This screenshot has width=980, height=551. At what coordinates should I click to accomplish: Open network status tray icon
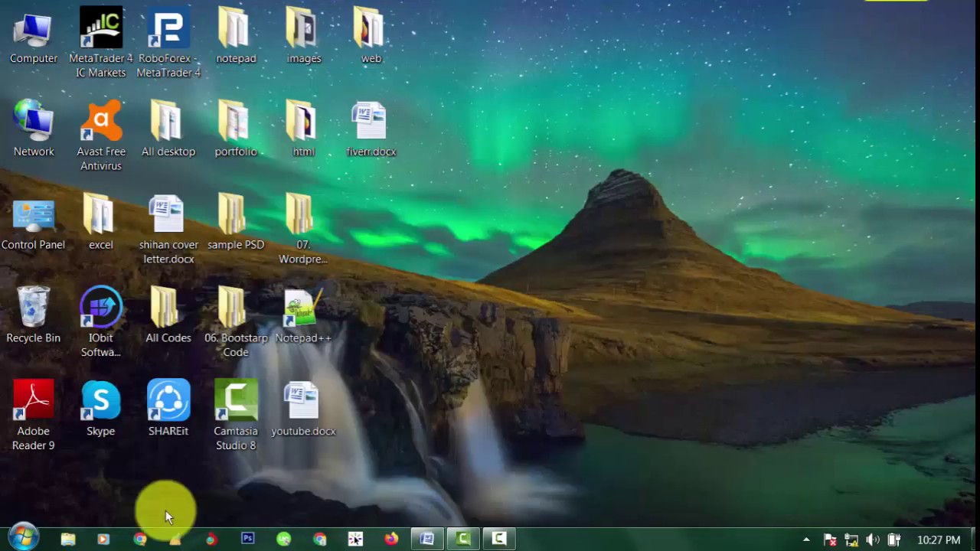click(x=851, y=540)
